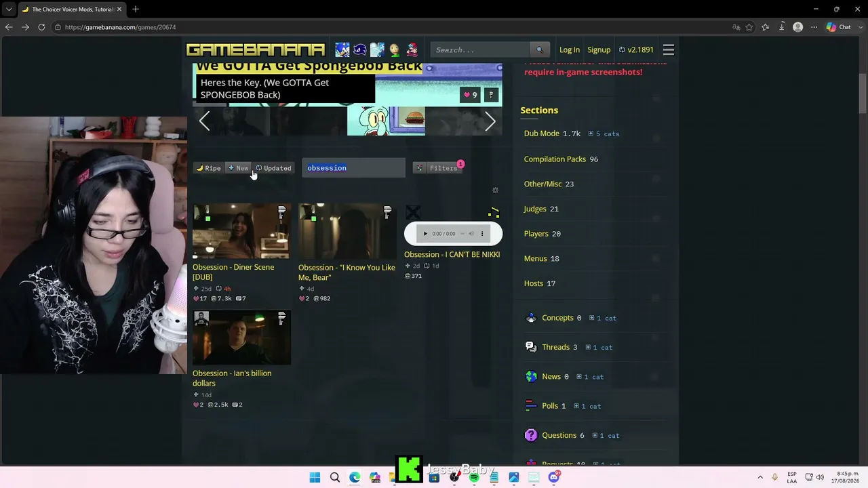Click the music note sound icon
Screen dimensions: 868x488
click(x=494, y=212)
